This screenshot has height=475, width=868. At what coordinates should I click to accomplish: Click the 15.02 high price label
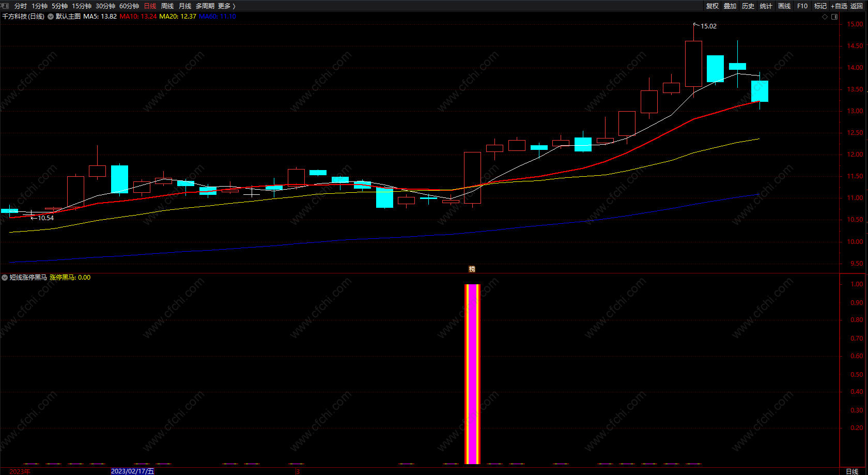708,26
